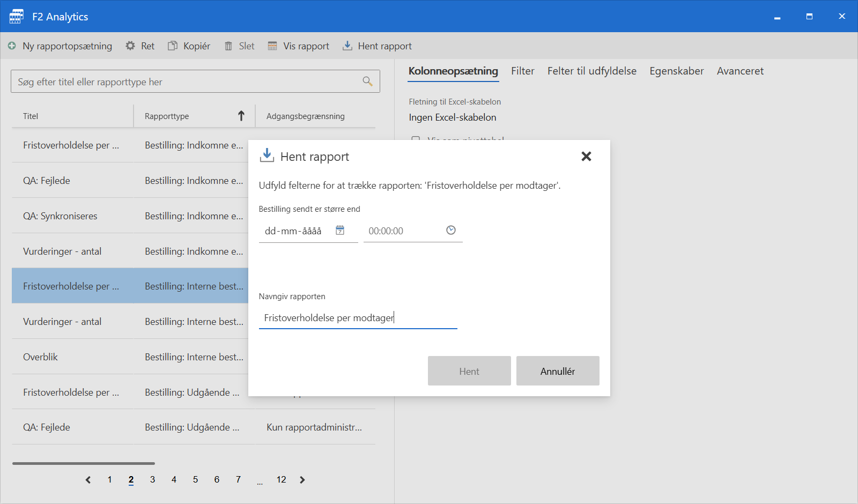Click the Navngiv rapporten name field
The image size is (858, 504).
[358, 318]
